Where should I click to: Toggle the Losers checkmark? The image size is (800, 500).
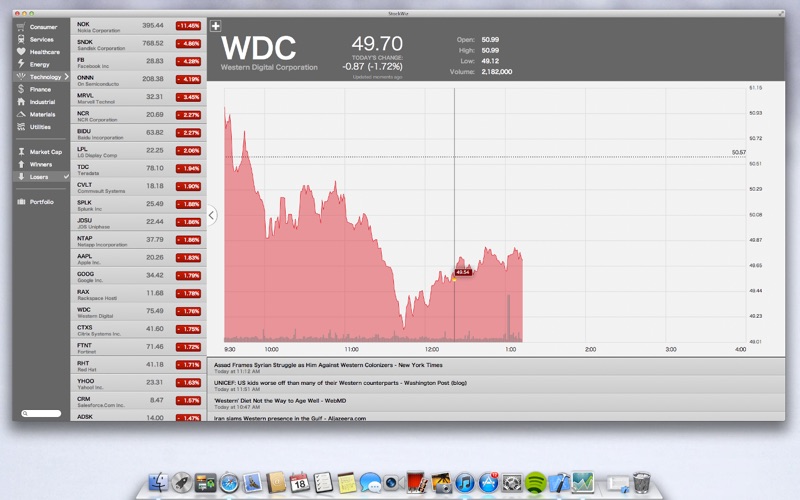[x=66, y=177]
